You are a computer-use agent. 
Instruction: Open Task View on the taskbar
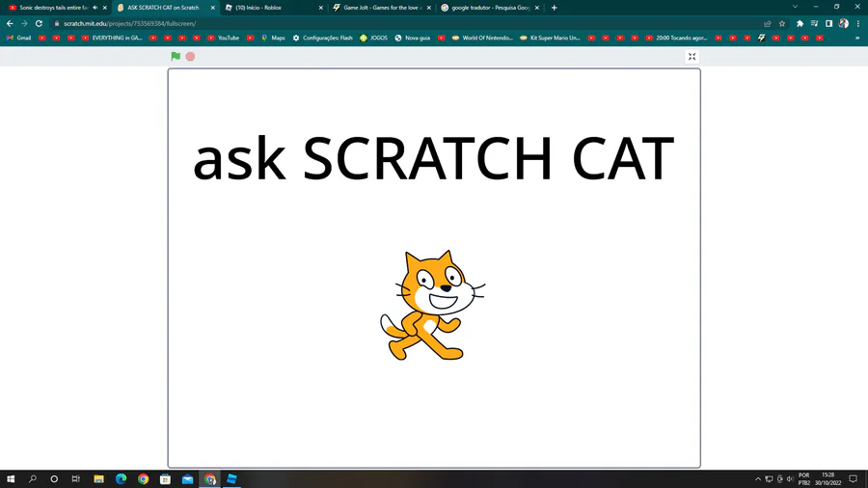point(76,479)
